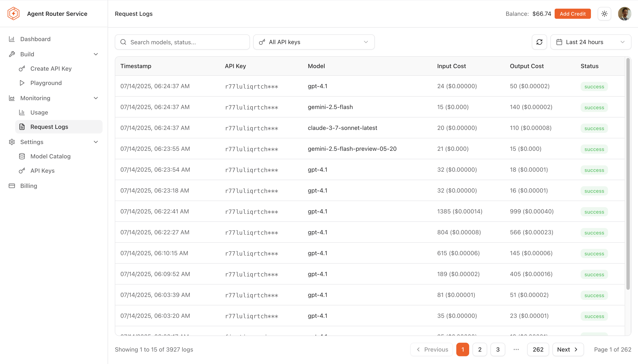Screen dimensions: 638x364
Task: Click the Usage bar chart icon
Action: 22,112
